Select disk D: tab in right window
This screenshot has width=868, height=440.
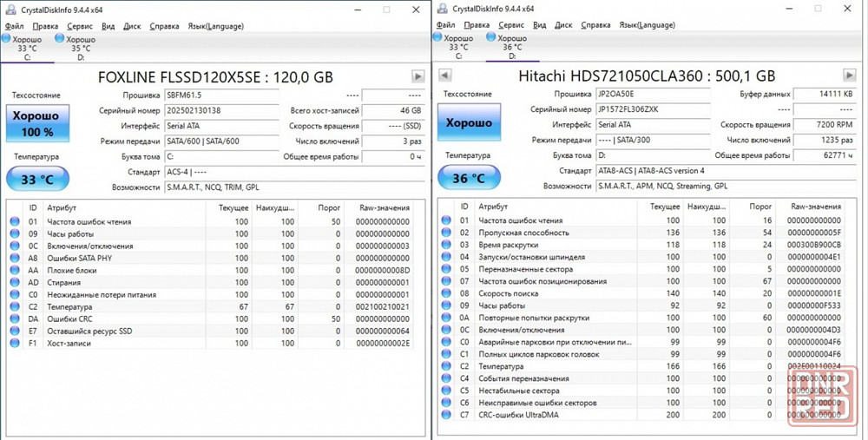pos(512,47)
